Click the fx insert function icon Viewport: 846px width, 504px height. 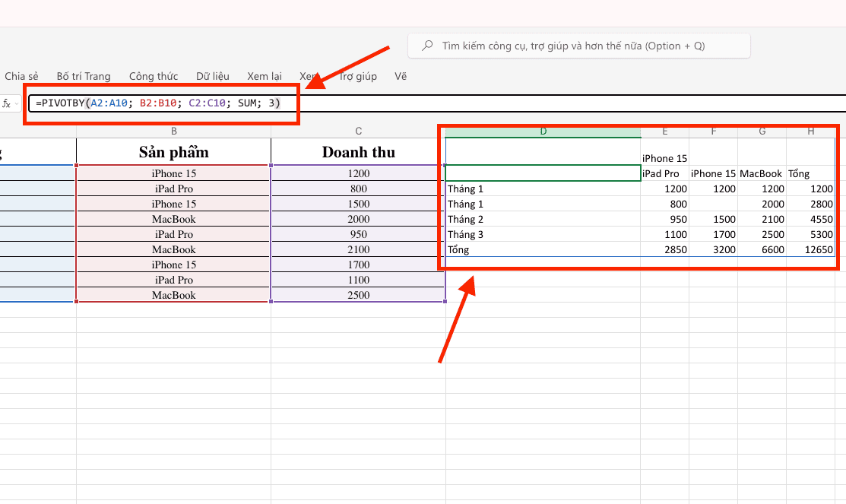[7, 103]
